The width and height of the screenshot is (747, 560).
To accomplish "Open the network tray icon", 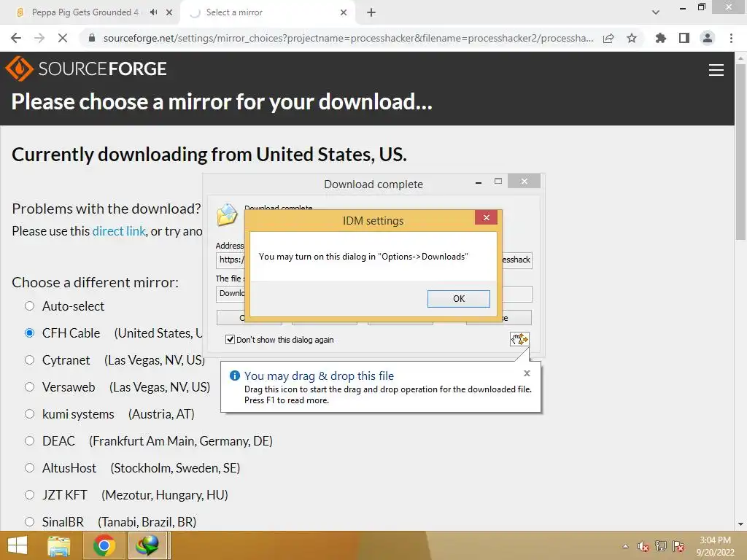I will (x=660, y=546).
